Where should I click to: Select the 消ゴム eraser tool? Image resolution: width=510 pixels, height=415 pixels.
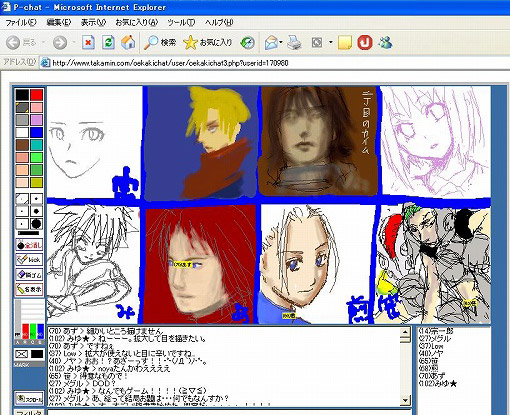(x=29, y=274)
